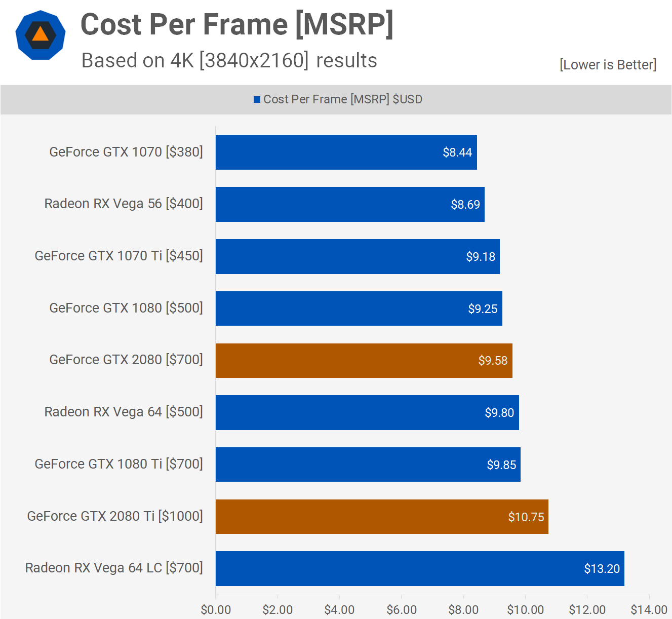Click the $8.00 axis tick label

click(463, 610)
